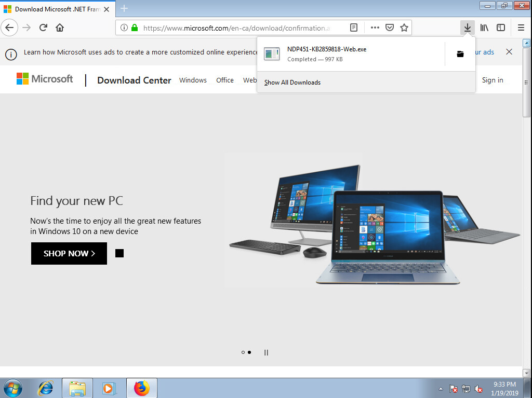
Task: Click the page scrollbar down arrow
Action: coord(527,373)
